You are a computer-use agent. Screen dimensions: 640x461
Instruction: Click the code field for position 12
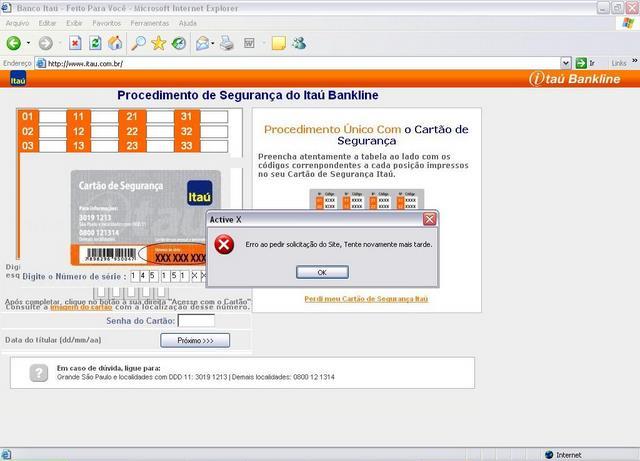(x=104, y=131)
